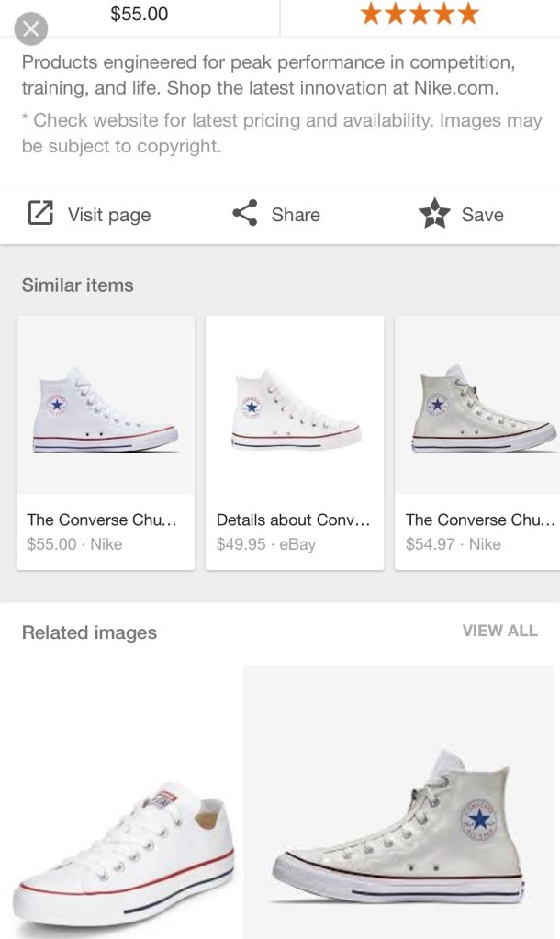560x939 pixels.
Task: Click the Visit page external-link icon
Action: click(40, 214)
